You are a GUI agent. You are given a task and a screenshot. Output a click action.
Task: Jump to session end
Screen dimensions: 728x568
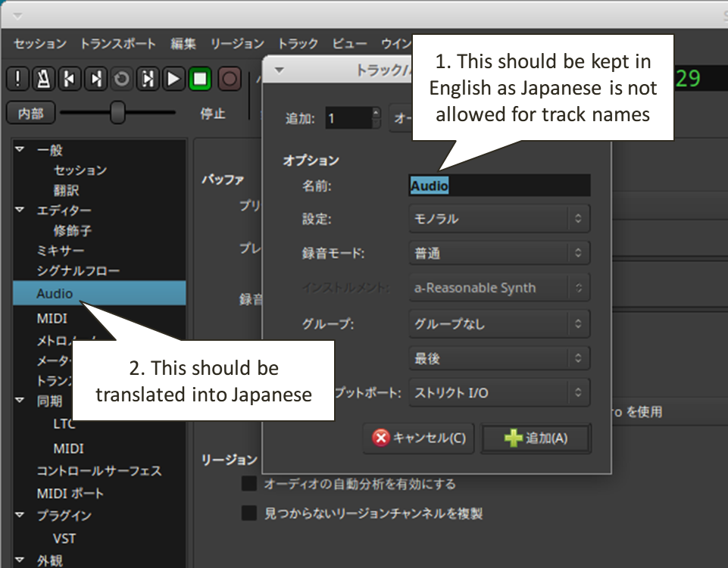(95, 79)
